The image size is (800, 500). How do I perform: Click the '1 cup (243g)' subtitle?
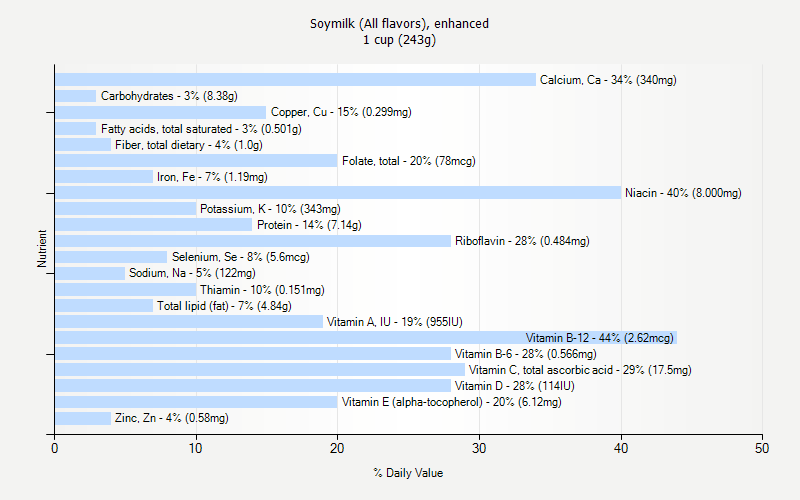tap(399, 40)
